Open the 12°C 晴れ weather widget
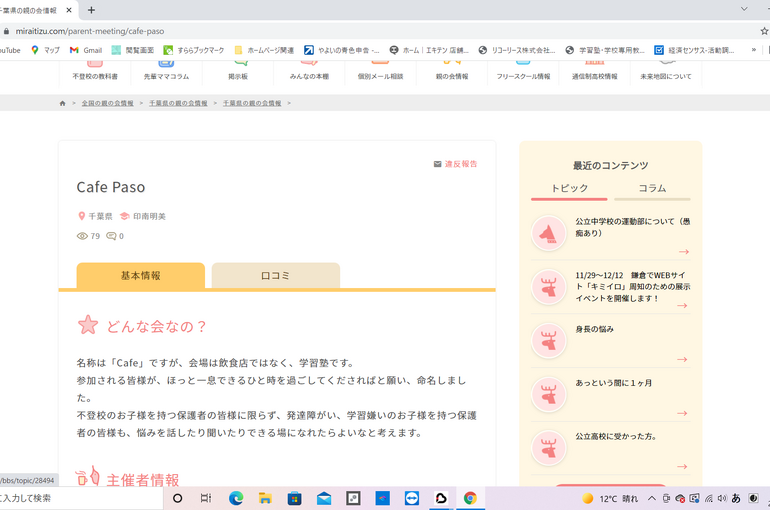The width and height of the screenshot is (770, 510). (609, 499)
